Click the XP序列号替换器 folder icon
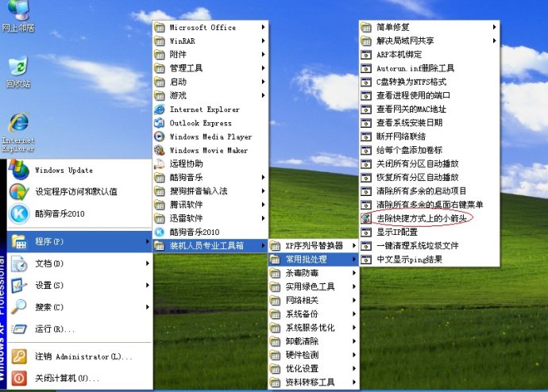 tap(275, 246)
